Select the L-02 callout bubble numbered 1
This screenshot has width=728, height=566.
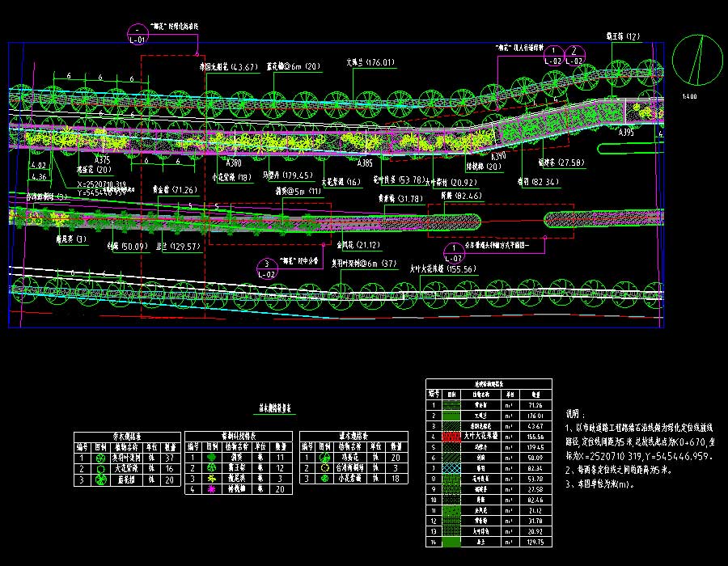tap(553, 56)
